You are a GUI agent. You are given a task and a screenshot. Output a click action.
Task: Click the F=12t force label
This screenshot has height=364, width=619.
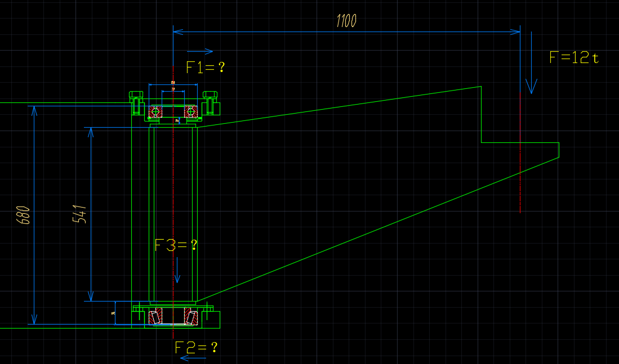tap(573, 57)
